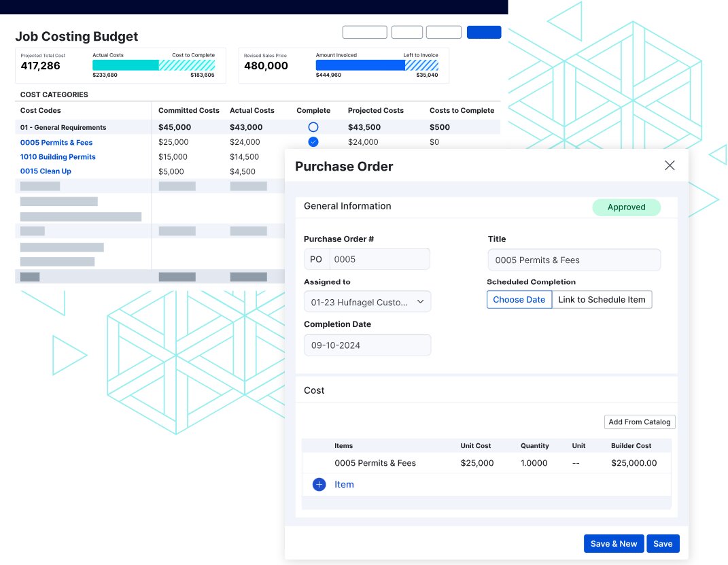The width and height of the screenshot is (728, 565).
Task: Click the chevron in the Assigned to dropdown
Action: [x=420, y=301]
